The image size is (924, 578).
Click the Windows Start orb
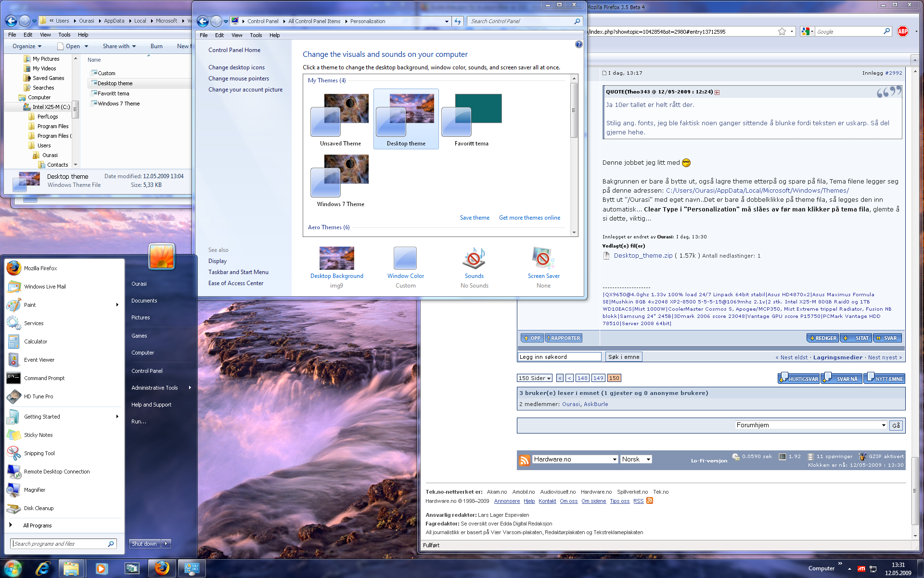[13, 568]
